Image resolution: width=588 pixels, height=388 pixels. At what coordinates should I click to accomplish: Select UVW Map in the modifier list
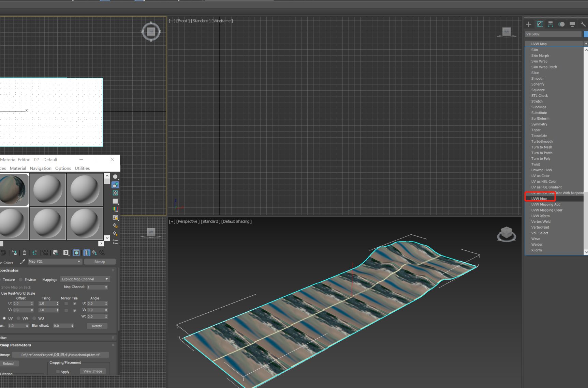[541, 198]
